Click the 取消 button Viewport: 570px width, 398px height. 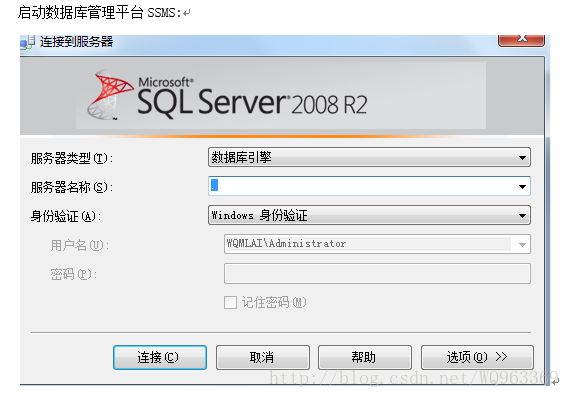(x=262, y=357)
